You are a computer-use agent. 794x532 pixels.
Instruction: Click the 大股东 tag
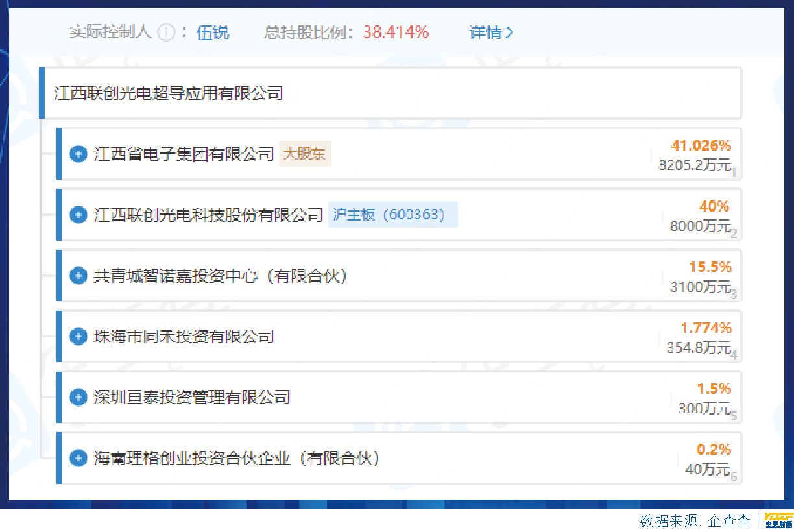click(x=305, y=154)
